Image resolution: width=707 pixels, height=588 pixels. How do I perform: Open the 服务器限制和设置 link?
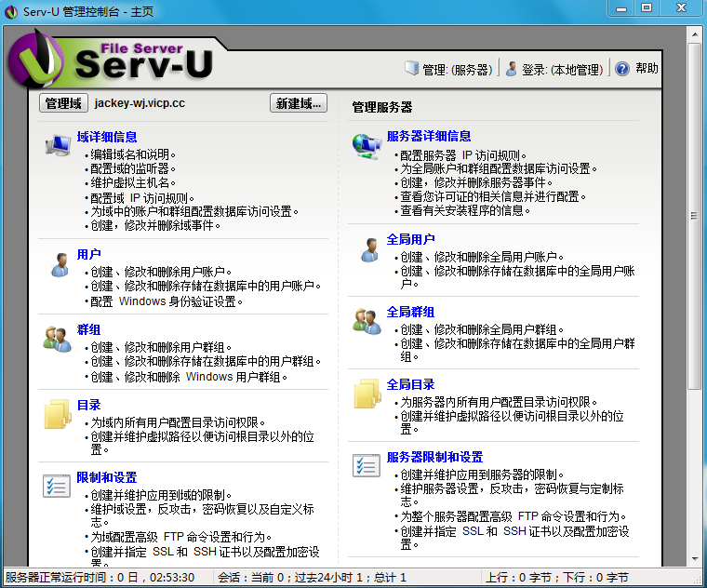coord(434,457)
